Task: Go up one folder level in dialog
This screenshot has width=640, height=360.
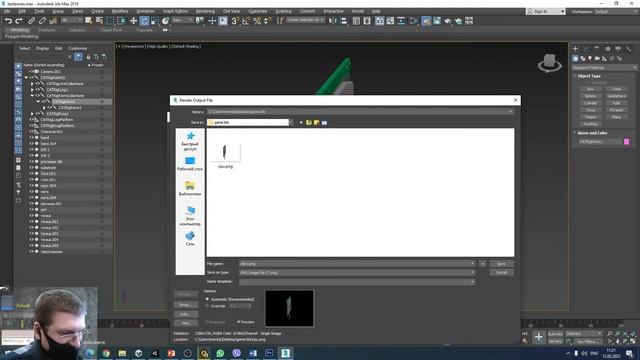Action: (x=309, y=122)
